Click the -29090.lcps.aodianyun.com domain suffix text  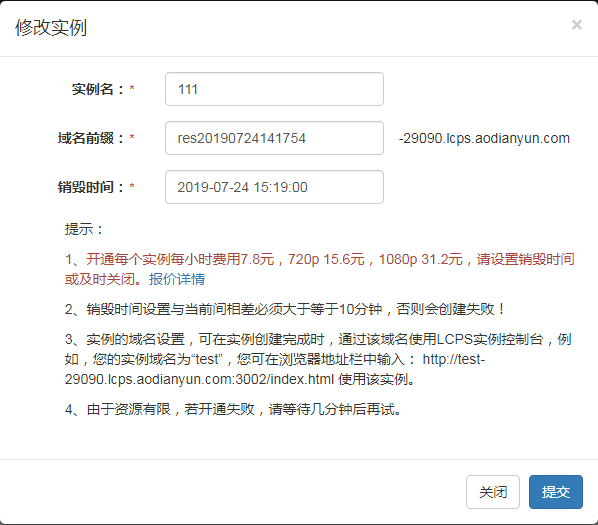(x=484, y=138)
